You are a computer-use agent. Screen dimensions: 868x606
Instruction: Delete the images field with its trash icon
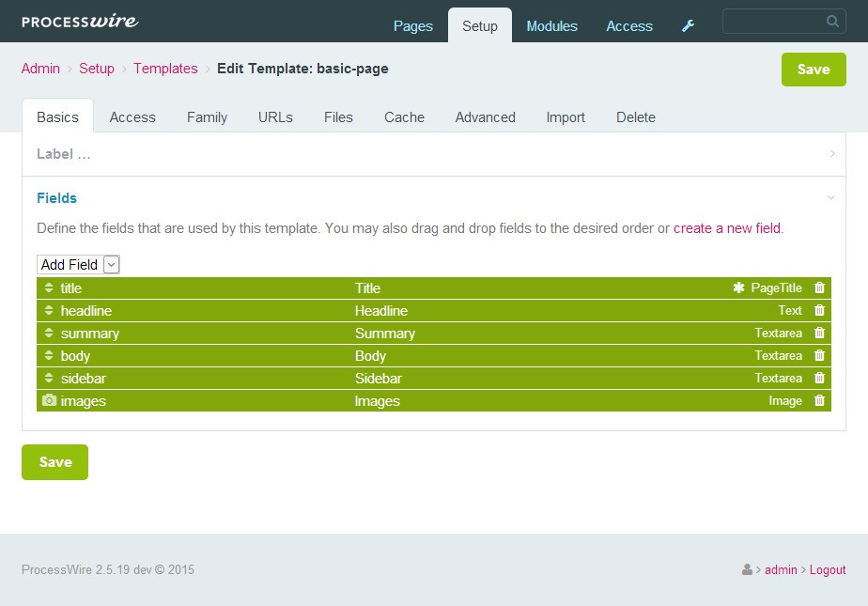click(x=819, y=400)
